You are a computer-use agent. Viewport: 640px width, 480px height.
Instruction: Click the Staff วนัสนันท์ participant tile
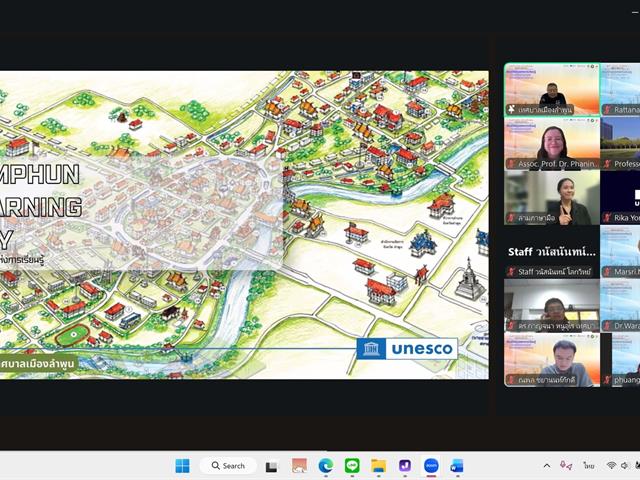552,251
